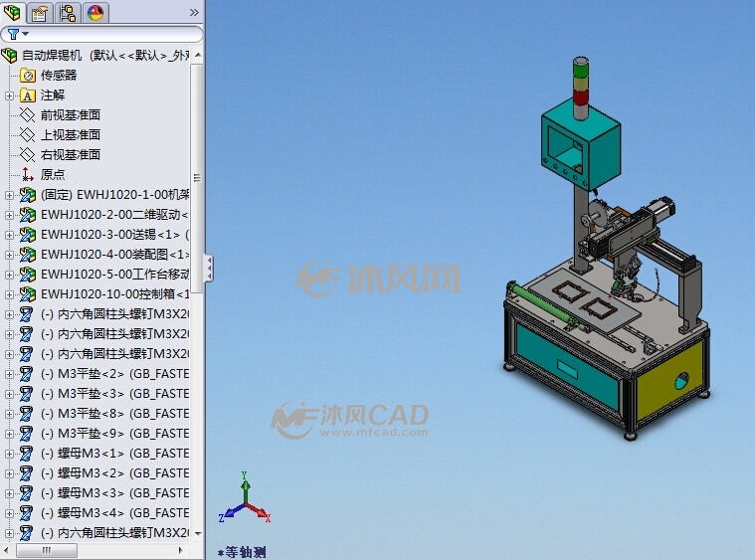Click the XYZ orientation triad
755x560 pixels.
[245, 498]
